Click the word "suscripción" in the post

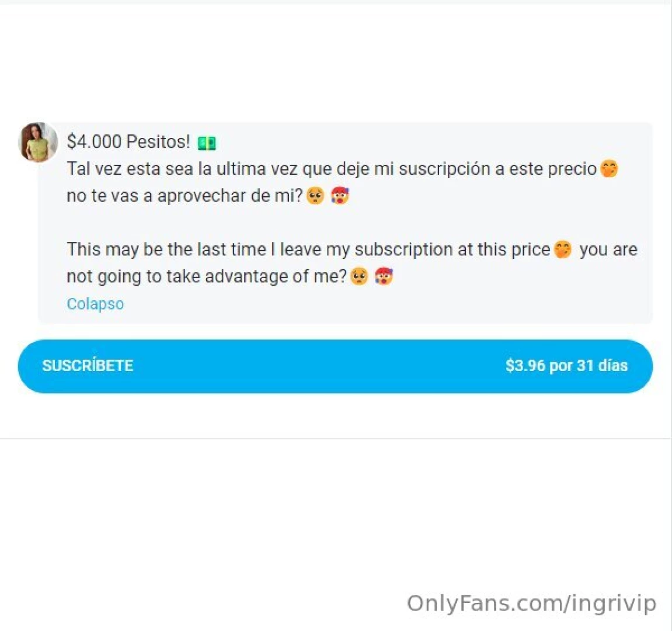pos(444,169)
